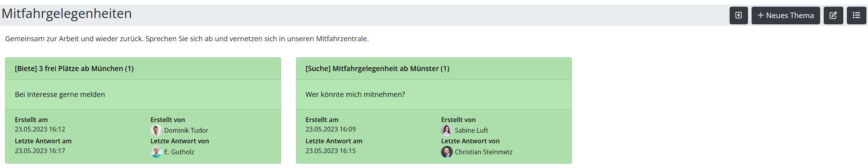The image size is (868, 168).
Task: Click the 'Wer könnte mich mitnehmen?' card body
Action: [x=434, y=95]
